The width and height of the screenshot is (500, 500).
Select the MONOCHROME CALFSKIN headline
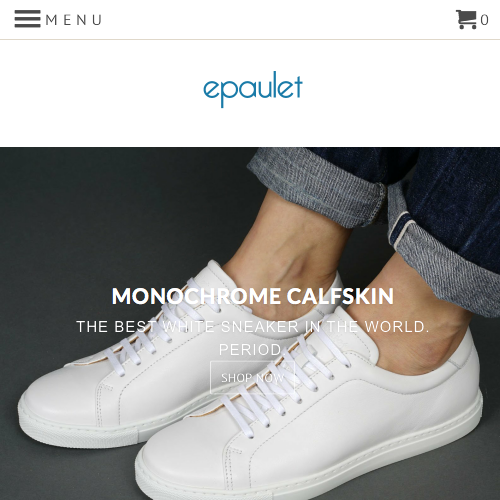coord(253,296)
